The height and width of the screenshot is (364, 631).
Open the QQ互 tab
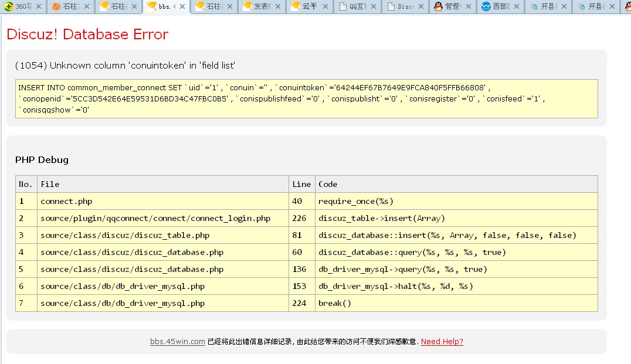click(357, 6)
